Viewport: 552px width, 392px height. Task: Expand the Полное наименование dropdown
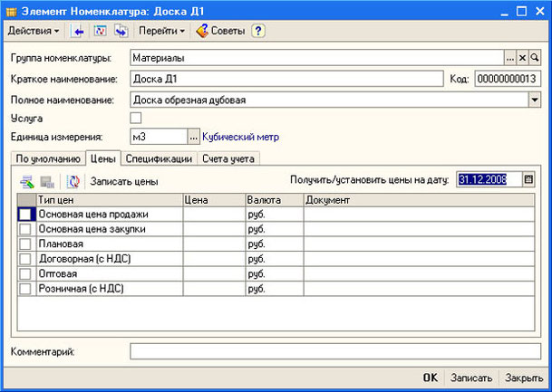click(x=535, y=100)
